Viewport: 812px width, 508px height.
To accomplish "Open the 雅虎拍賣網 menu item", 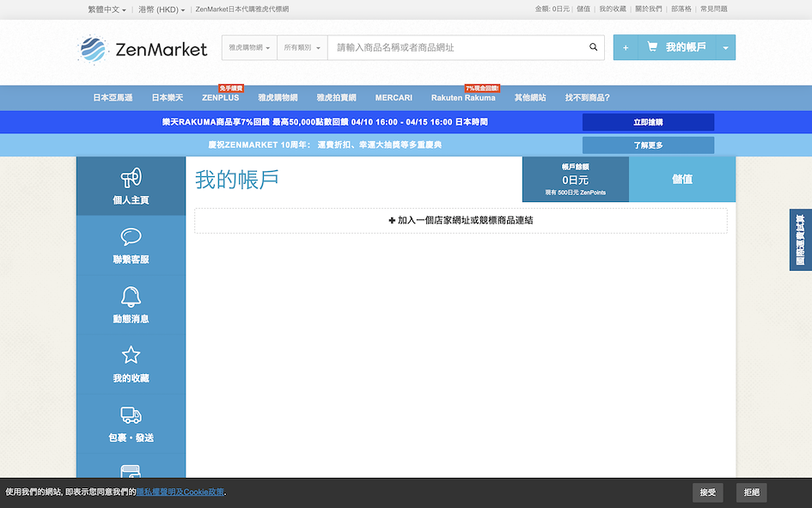I will coord(337,98).
